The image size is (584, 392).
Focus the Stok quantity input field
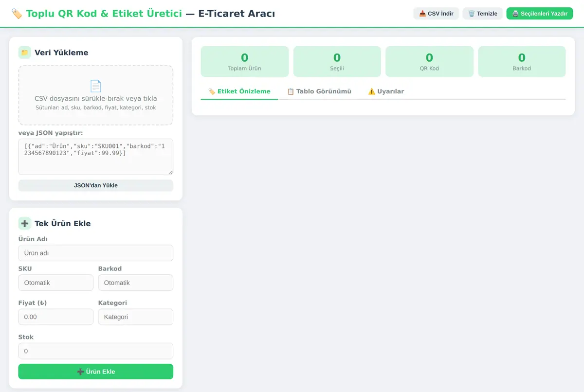point(96,351)
